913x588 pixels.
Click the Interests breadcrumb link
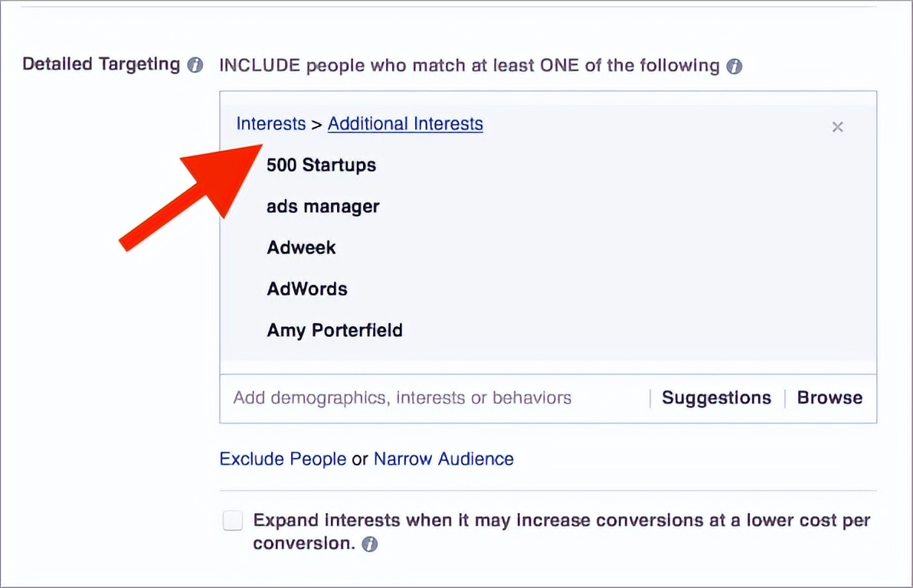(x=270, y=124)
